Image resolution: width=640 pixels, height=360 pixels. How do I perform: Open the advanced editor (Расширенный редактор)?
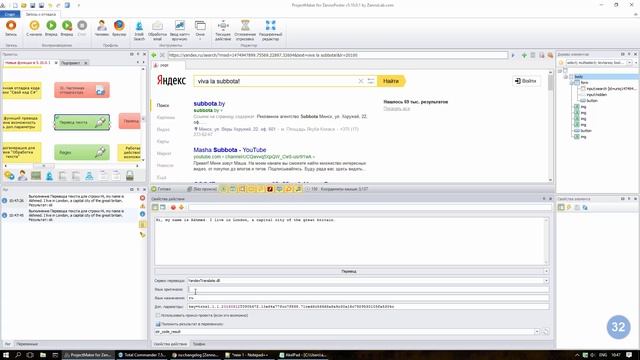coord(271,30)
